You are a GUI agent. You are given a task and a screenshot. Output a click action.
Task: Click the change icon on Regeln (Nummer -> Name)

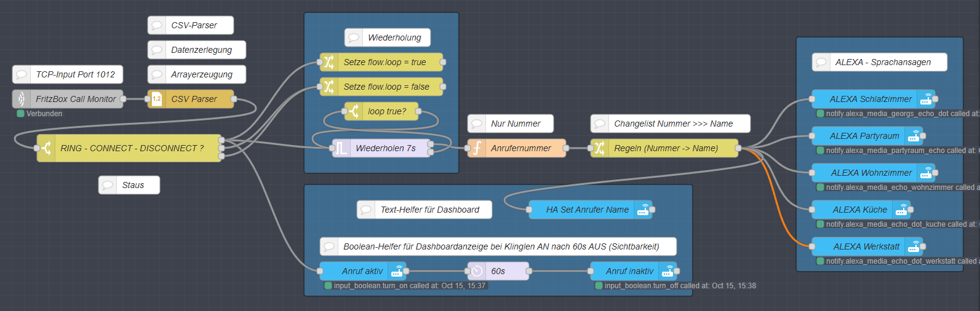pos(600,148)
